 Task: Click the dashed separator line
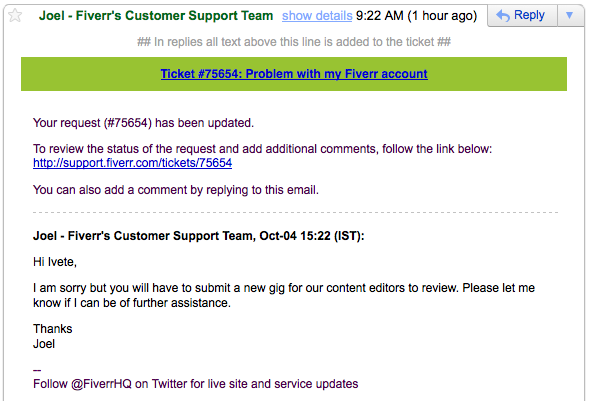pos(296,213)
